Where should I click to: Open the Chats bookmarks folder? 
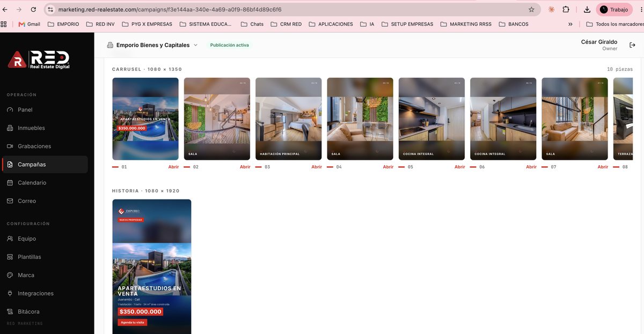click(252, 24)
